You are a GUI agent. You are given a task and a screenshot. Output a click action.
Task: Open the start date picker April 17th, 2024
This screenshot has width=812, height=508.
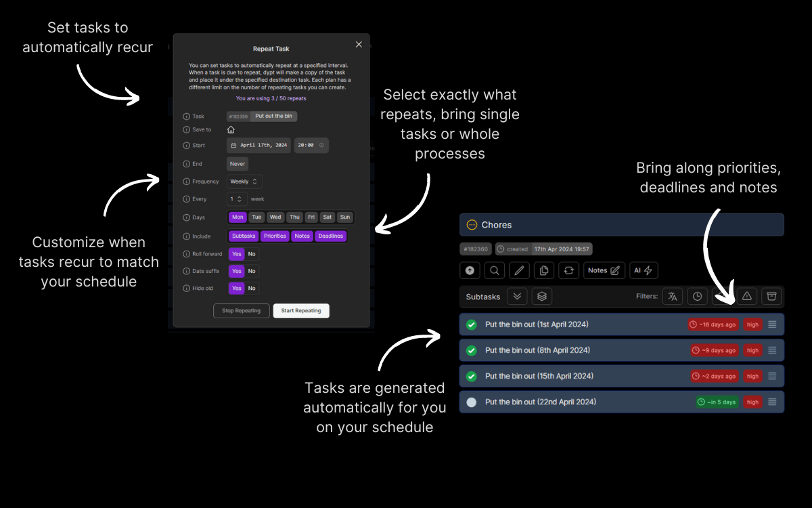click(x=258, y=145)
